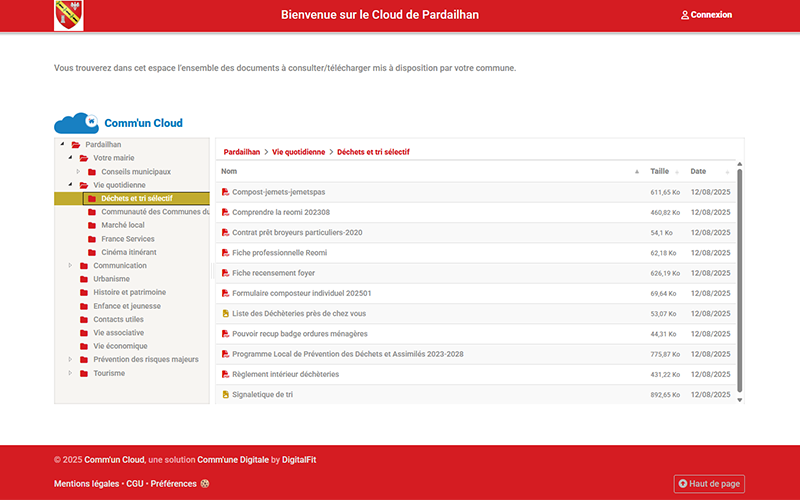Open Comm'une Digitale footer link
Image resolution: width=800 pixels, height=500 pixels.
[x=233, y=460]
